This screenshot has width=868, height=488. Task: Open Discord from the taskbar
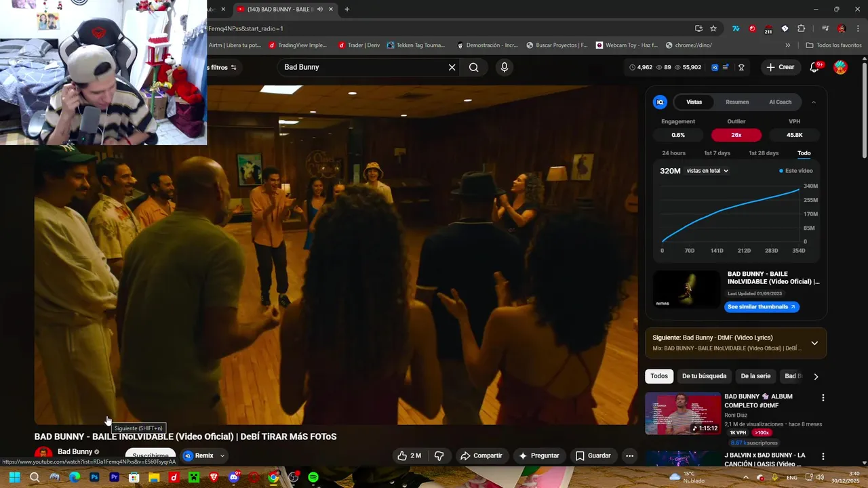click(233, 477)
